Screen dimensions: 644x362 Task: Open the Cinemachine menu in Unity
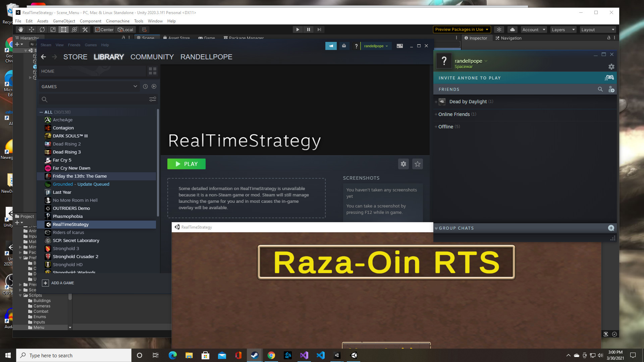(x=117, y=21)
